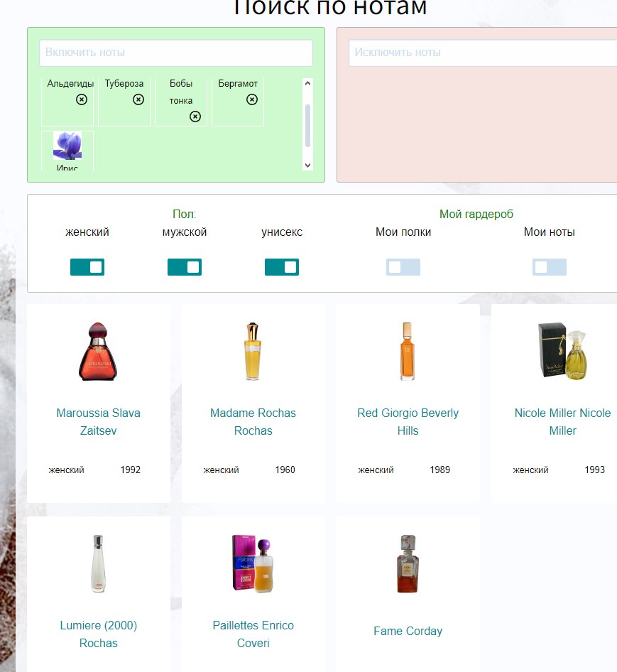The width and height of the screenshot is (617, 672).
Task: Open Paillettes Enrico Coveri bottle image
Action: (253, 563)
